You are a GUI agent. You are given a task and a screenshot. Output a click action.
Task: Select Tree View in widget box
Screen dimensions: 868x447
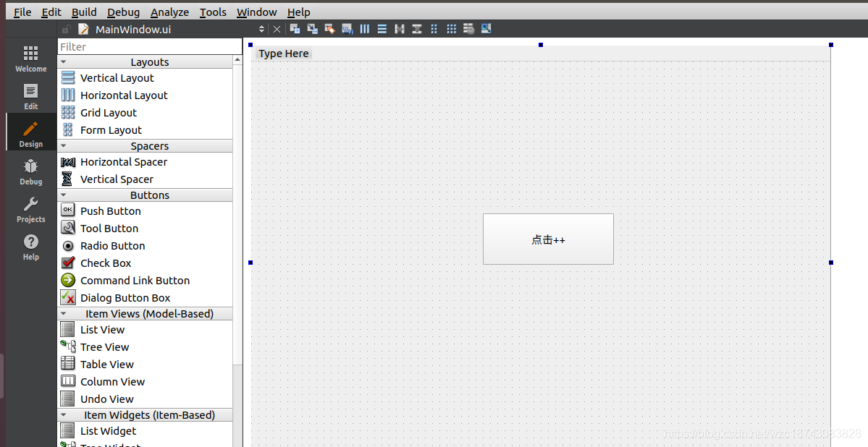[145, 347]
